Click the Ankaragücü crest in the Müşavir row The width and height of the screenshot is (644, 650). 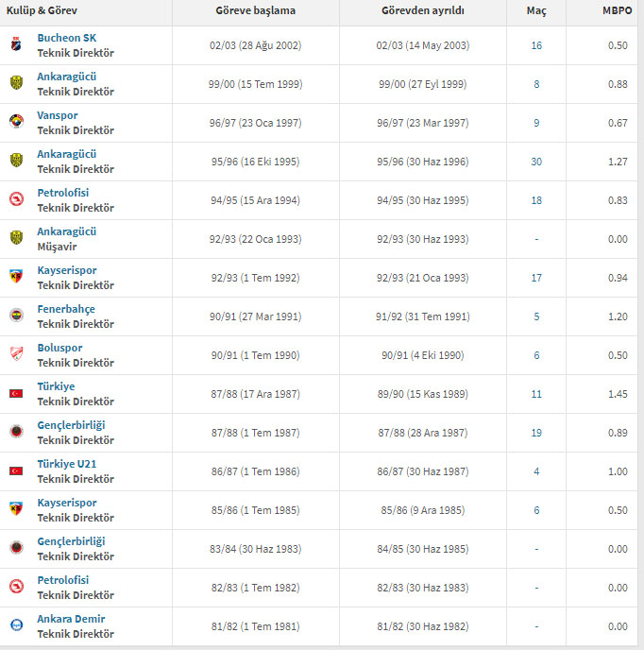[17, 237]
